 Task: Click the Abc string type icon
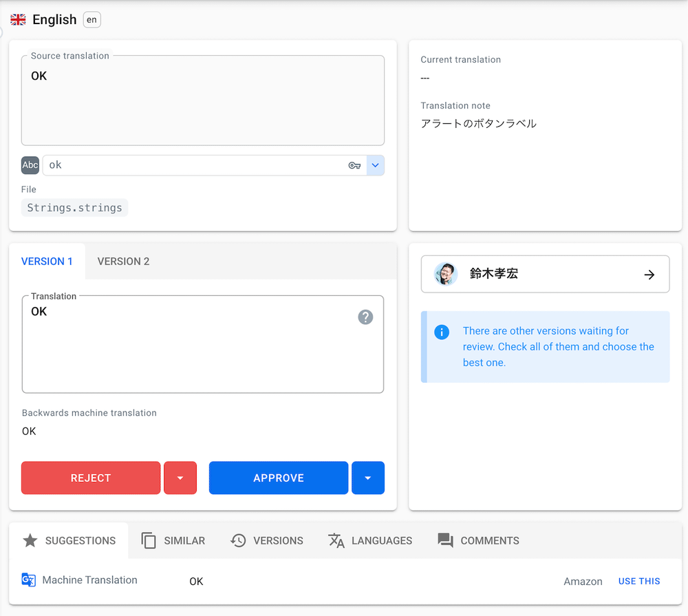click(30, 165)
